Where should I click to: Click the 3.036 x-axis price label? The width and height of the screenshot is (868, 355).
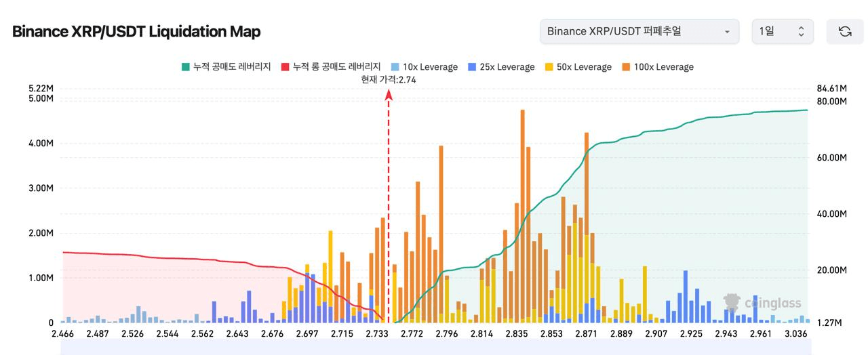(x=796, y=334)
